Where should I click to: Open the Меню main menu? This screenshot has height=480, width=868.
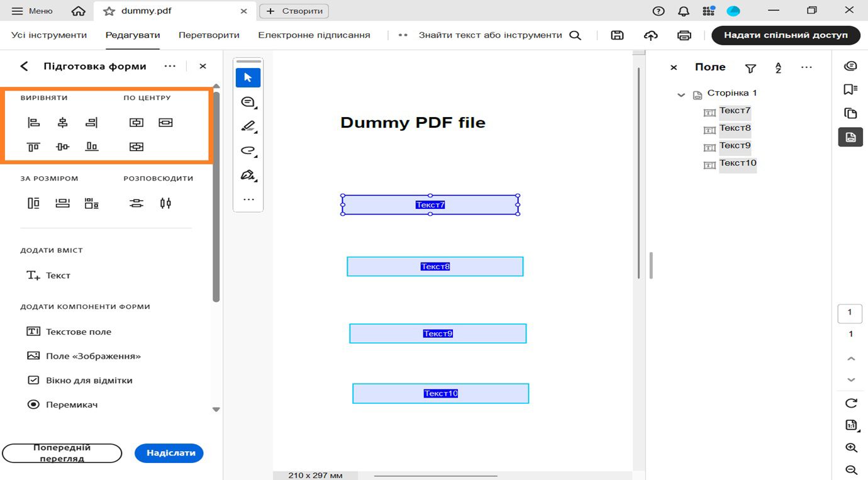coord(32,11)
